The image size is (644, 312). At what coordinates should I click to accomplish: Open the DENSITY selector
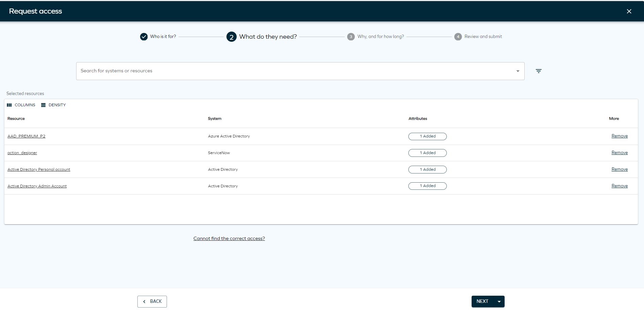point(53,105)
